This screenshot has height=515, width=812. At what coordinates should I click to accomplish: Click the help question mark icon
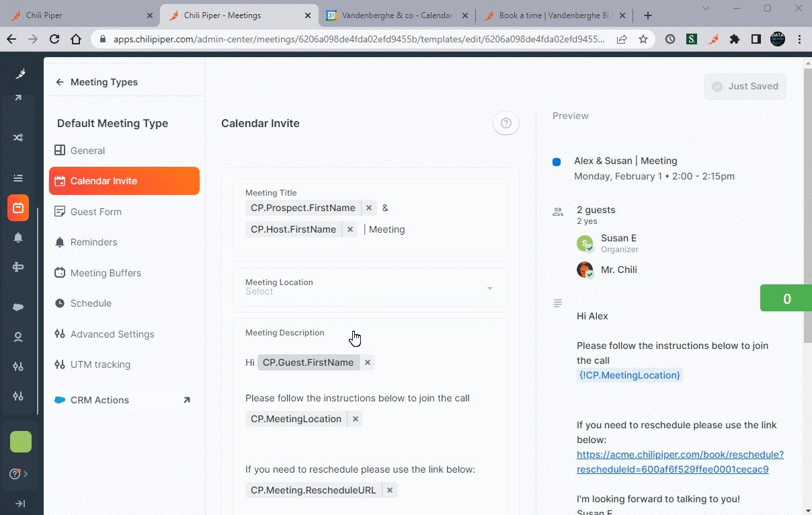click(506, 123)
